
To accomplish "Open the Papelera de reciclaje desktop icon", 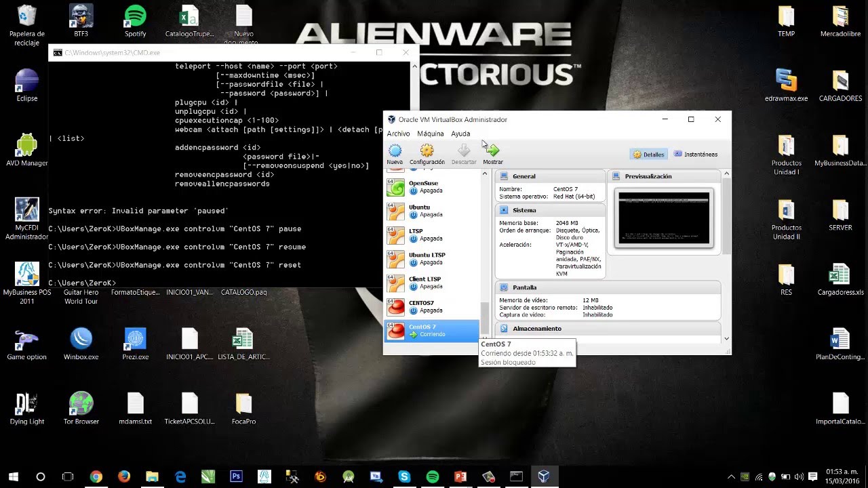I will point(27,26).
